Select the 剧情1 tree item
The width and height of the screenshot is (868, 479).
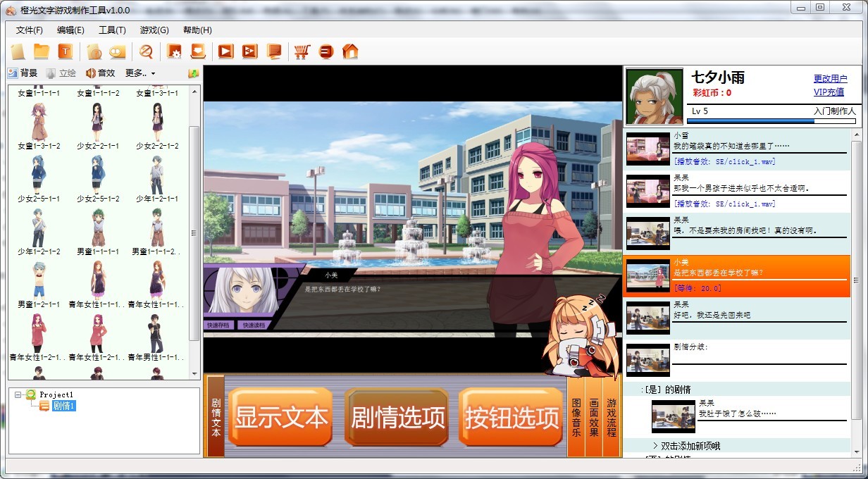64,406
